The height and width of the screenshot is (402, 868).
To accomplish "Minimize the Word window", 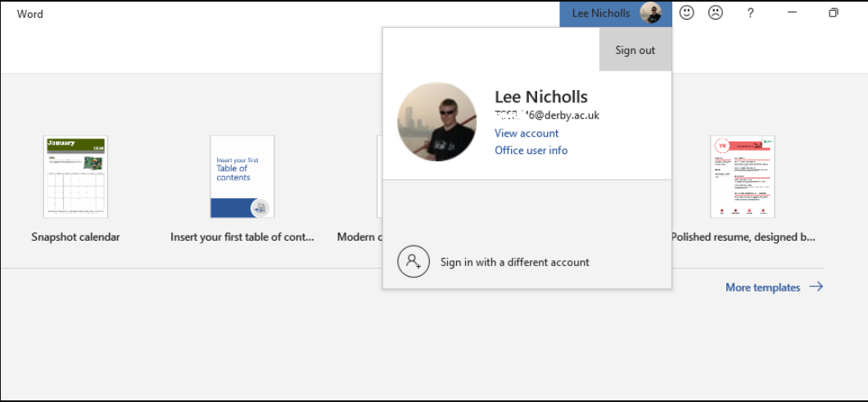I will tap(792, 12).
